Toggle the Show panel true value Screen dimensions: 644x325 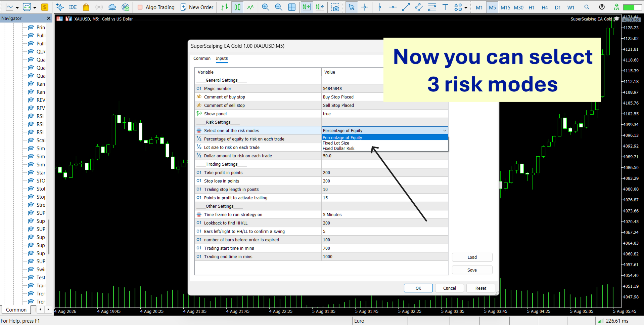[385, 114]
